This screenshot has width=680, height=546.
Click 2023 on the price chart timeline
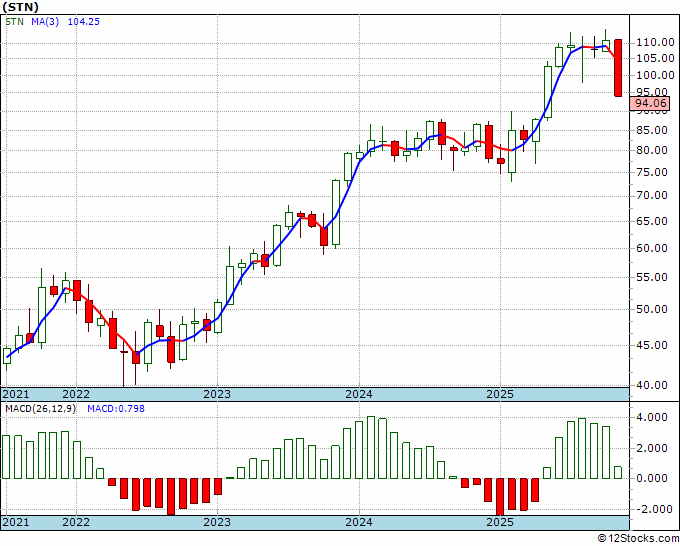[x=217, y=394]
